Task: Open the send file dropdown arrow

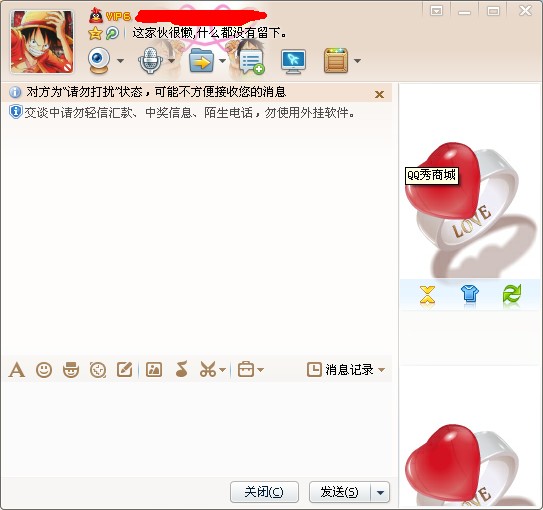Action: [222, 61]
